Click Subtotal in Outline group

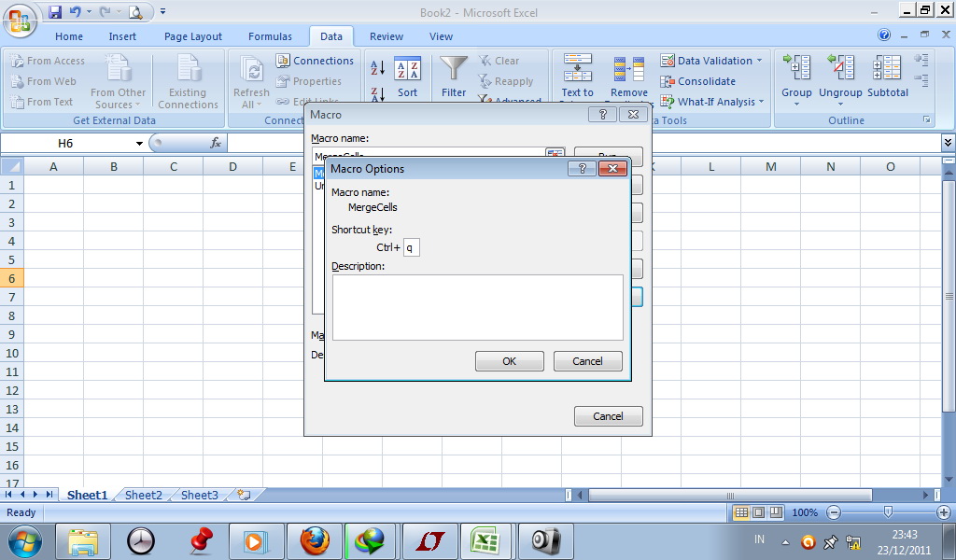[888, 77]
